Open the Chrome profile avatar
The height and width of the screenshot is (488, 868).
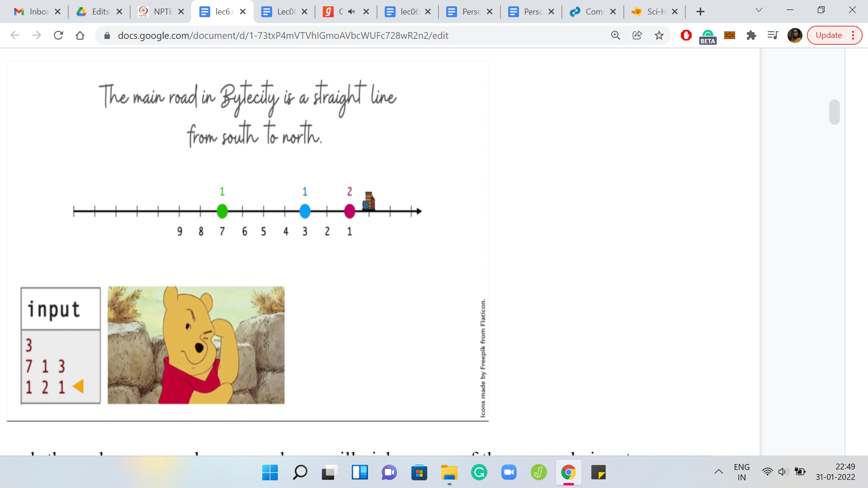click(x=794, y=35)
